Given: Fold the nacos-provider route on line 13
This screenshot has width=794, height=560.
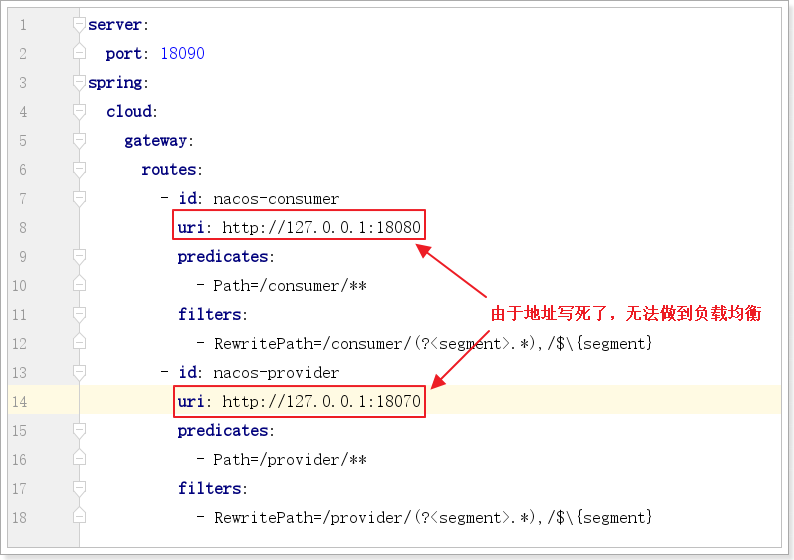Looking at the screenshot, I should 79,372.
